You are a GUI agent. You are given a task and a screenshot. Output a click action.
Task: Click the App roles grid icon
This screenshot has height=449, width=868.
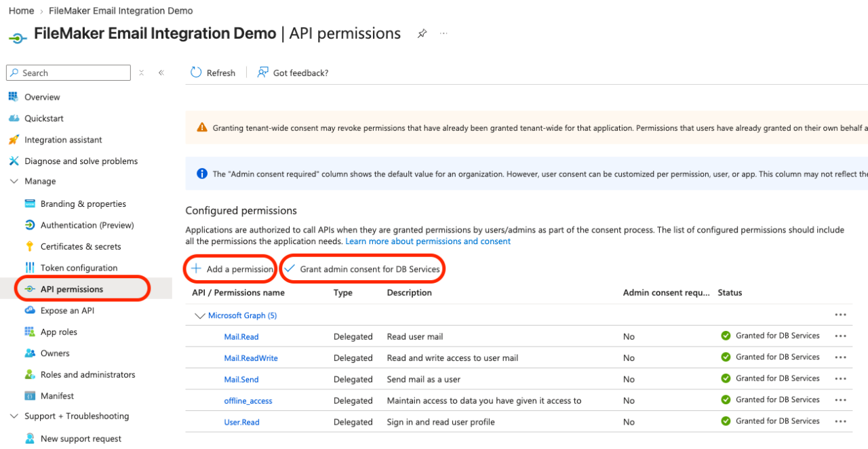tap(30, 332)
